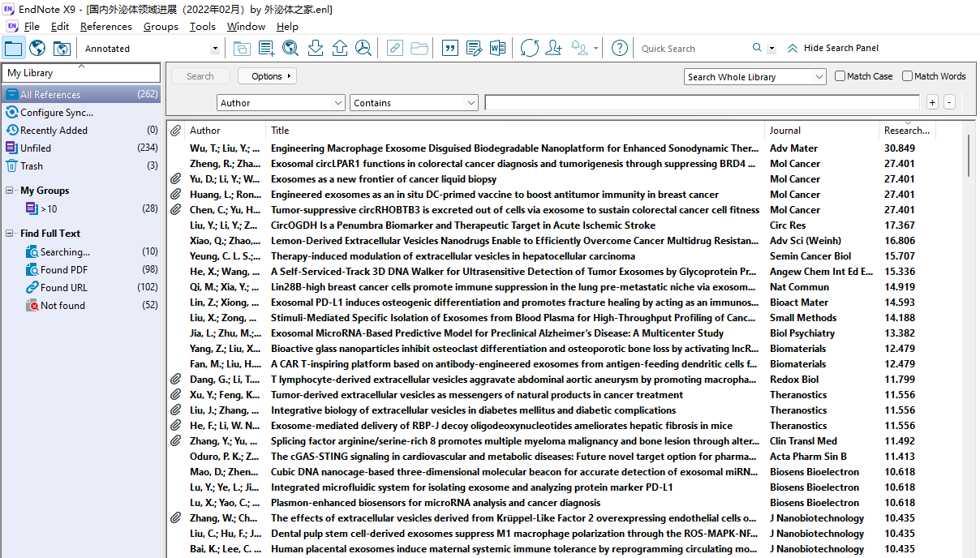Screen dimensions: 980x558
Task: Click attachment icon on Zhang, W. row
Action: click(x=175, y=518)
